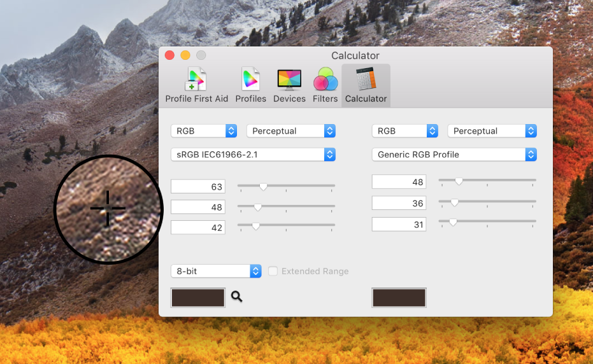This screenshot has height=364, width=593.
Task: Click the input field showing 42
Action: click(x=198, y=227)
